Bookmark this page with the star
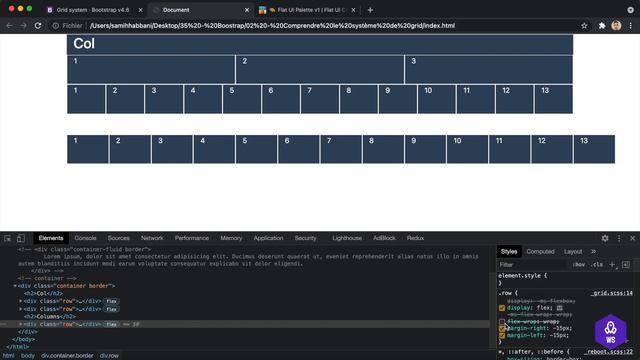Image resolution: width=640 pixels, height=360 pixels. [x=584, y=26]
